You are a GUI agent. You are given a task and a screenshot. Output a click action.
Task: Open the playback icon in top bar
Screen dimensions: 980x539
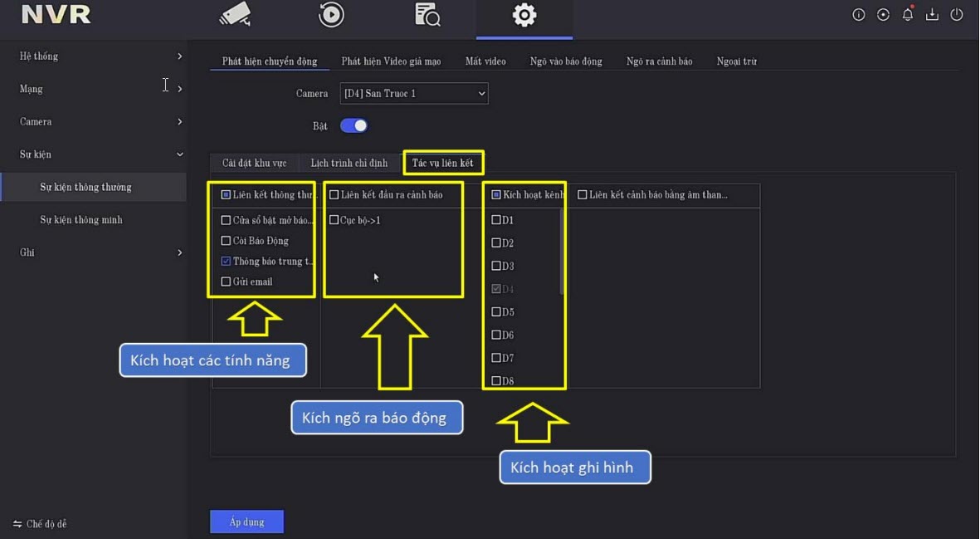331,15
